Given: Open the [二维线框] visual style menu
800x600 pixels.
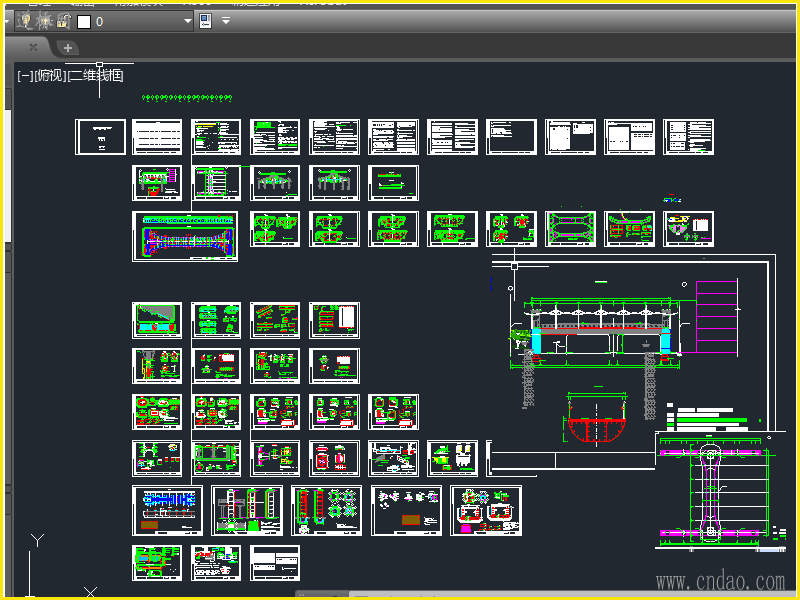Looking at the screenshot, I should [96, 76].
